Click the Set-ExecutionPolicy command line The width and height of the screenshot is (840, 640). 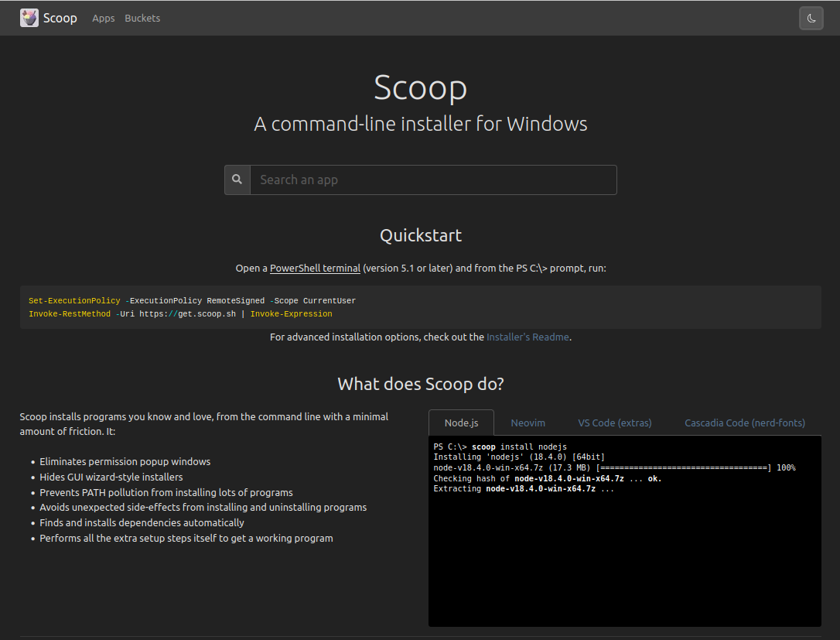[192, 301]
